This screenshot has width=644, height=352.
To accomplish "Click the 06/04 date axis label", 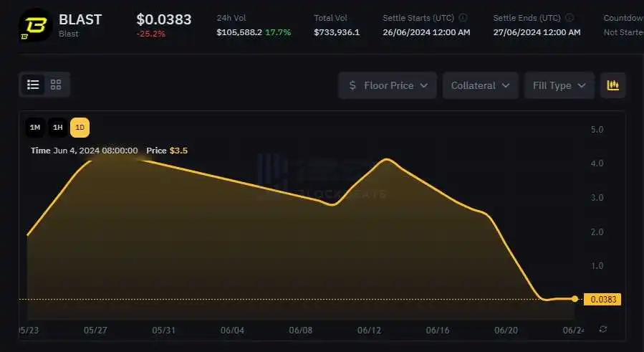I will click(232, 330).
